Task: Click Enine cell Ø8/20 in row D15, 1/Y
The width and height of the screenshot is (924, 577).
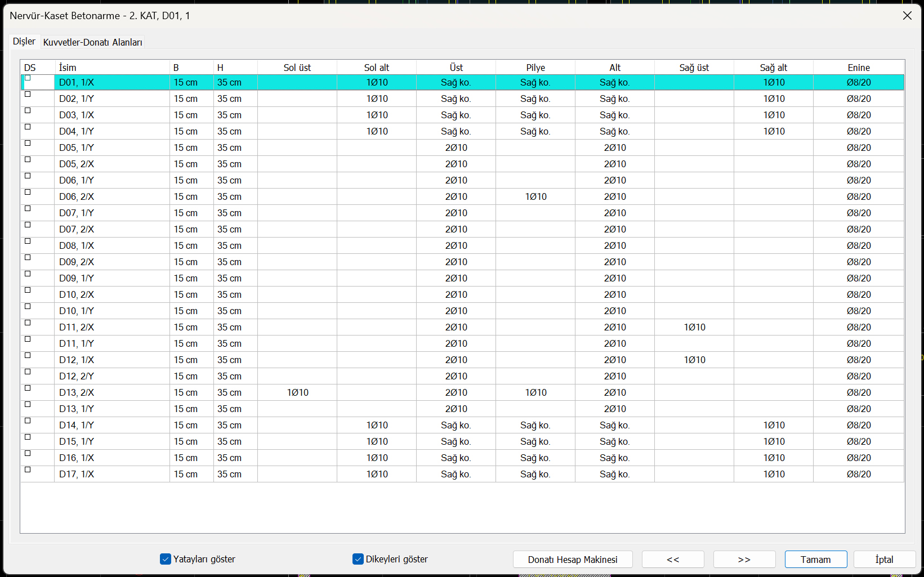Action: [859, 441]
